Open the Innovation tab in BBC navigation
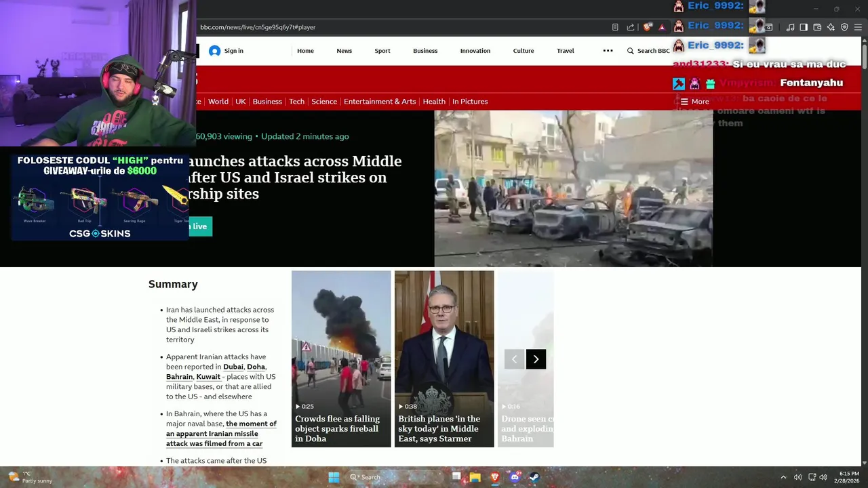The height and width of the screenshot is (488, 868). point(475,51)
